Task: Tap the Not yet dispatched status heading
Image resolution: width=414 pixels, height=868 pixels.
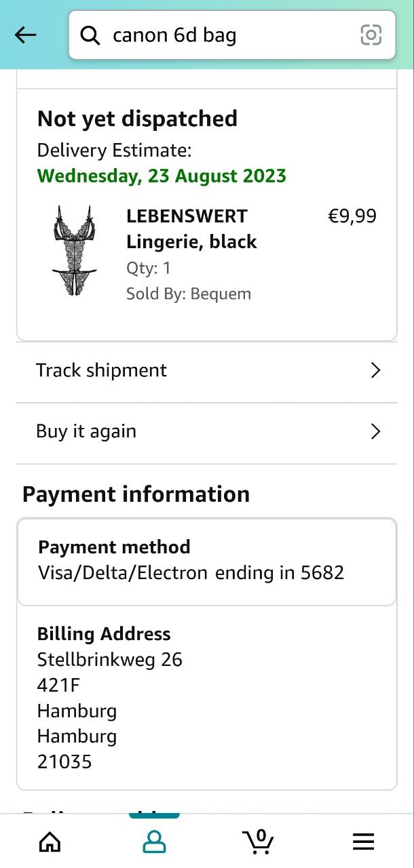Action: tap(137, 119)
